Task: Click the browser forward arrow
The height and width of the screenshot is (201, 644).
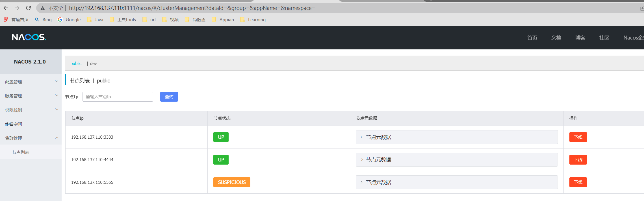Action: 17,8
